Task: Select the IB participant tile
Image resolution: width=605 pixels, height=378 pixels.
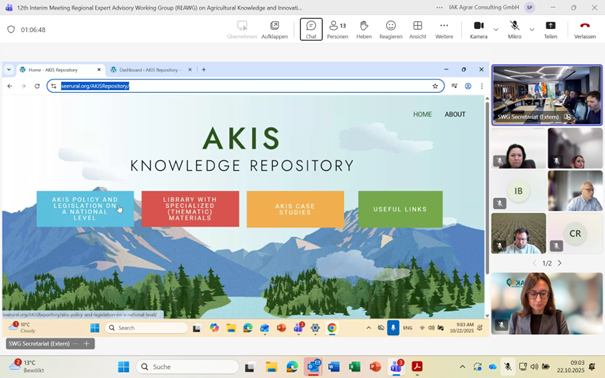Action: [x=518, y=191]
